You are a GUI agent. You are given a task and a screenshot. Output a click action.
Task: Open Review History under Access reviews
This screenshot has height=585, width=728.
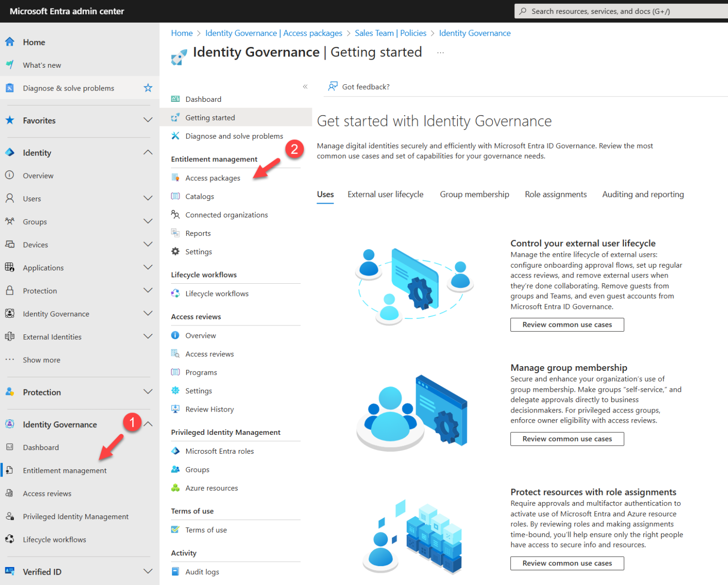[x=209, y=409]
